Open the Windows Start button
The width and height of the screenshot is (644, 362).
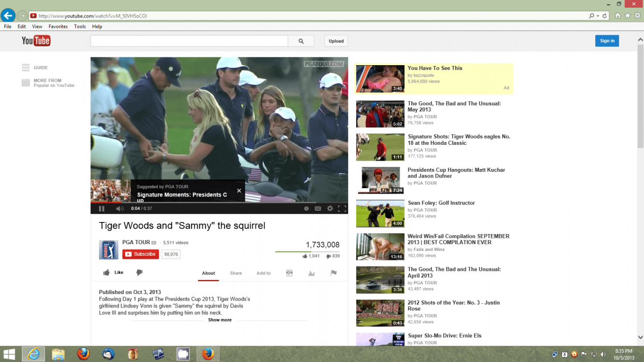(x=9, y=354)
